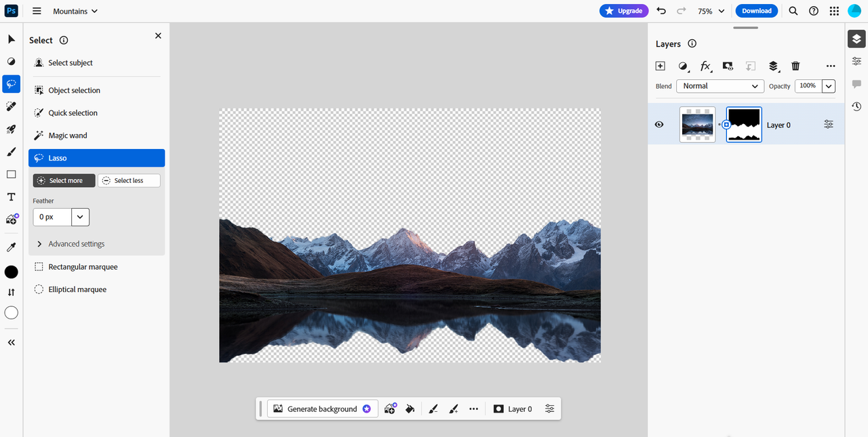Select the Rectangle shape tool
This screenshot has height=437, width=868.
pyautogui.click(x=12, y=174)
